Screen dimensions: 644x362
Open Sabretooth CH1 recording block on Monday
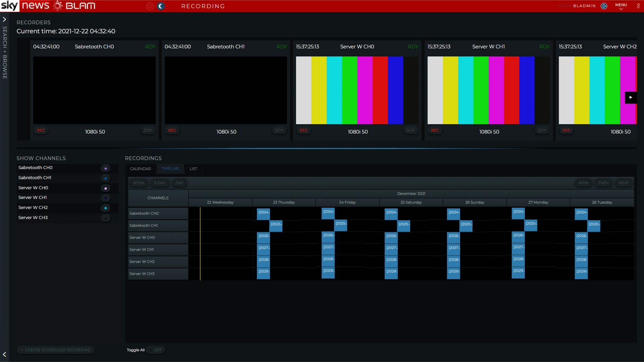click(531, 225)
